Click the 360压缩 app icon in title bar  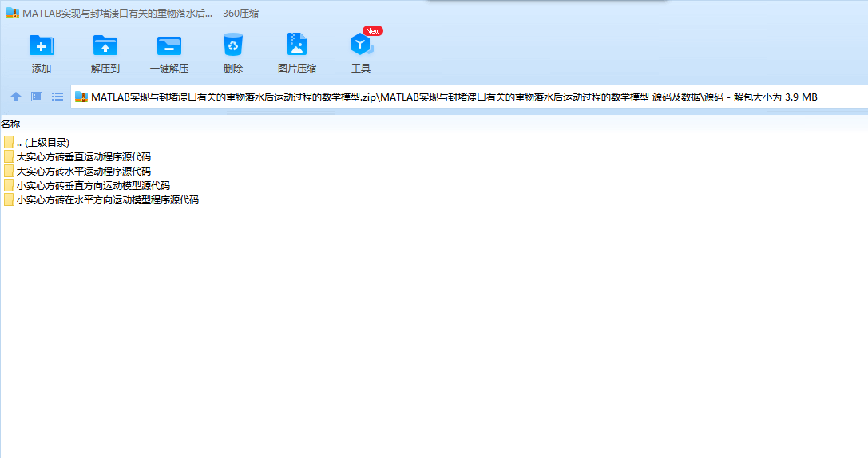pos(13,14)
